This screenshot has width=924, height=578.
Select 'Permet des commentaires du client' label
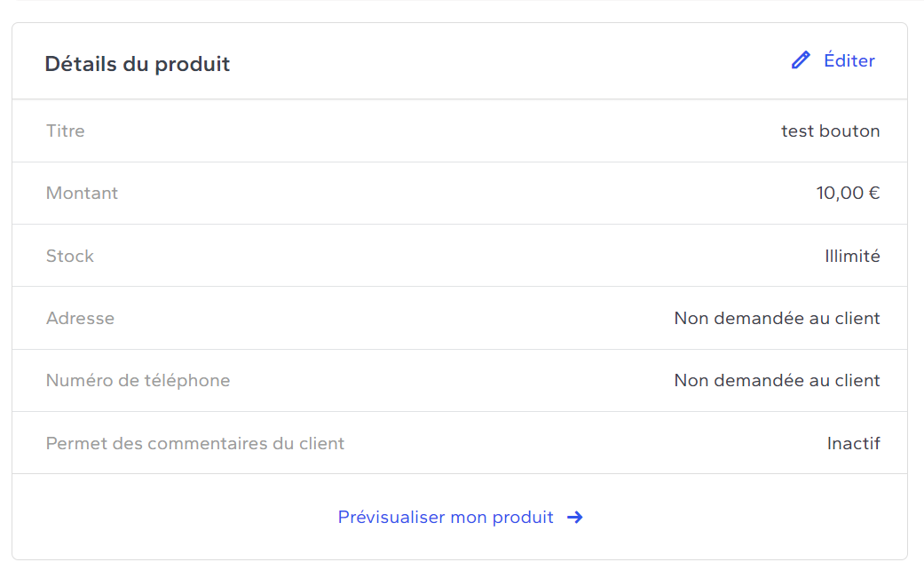pyautogui.click(x=195, y=443)
